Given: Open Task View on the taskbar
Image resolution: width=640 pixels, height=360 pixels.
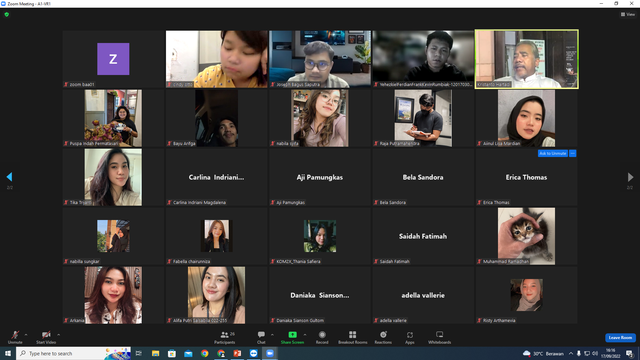Looking at the screenshot, I should (139, 353).
